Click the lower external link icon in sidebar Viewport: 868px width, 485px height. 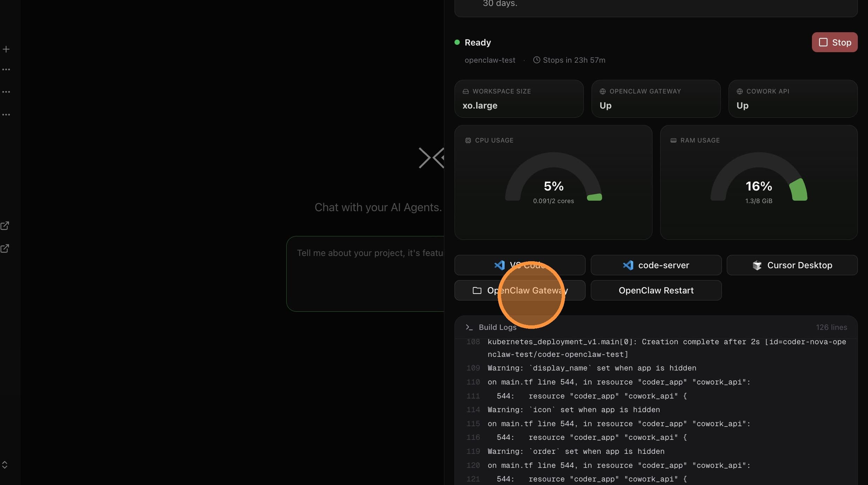click(5, 248)
